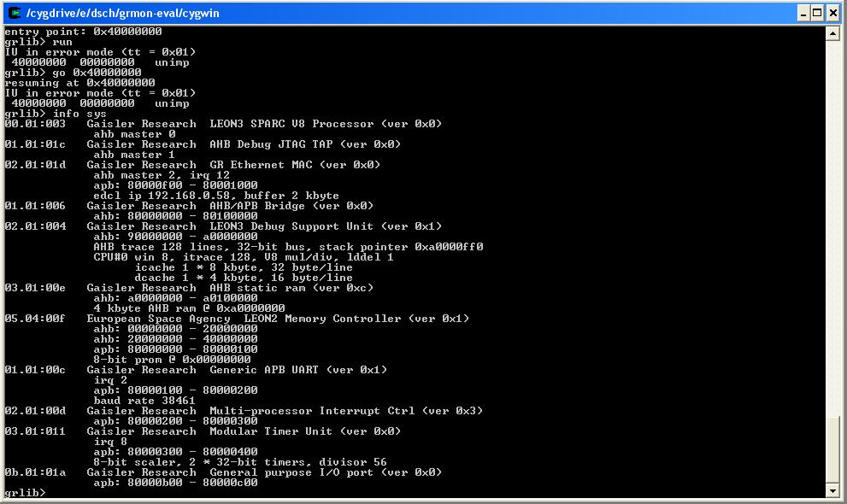Close the cygwin terminal window
This screenshot has height=504, width=847.
tap(832, 14)
